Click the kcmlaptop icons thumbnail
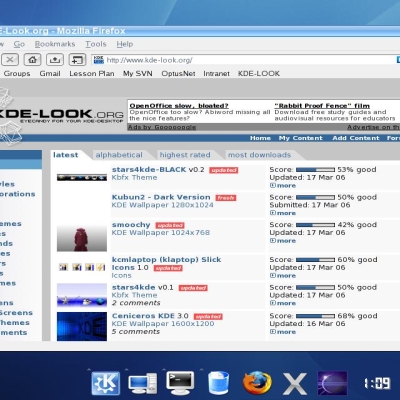This screenshot has width=400, height=400. click(82, 267)
